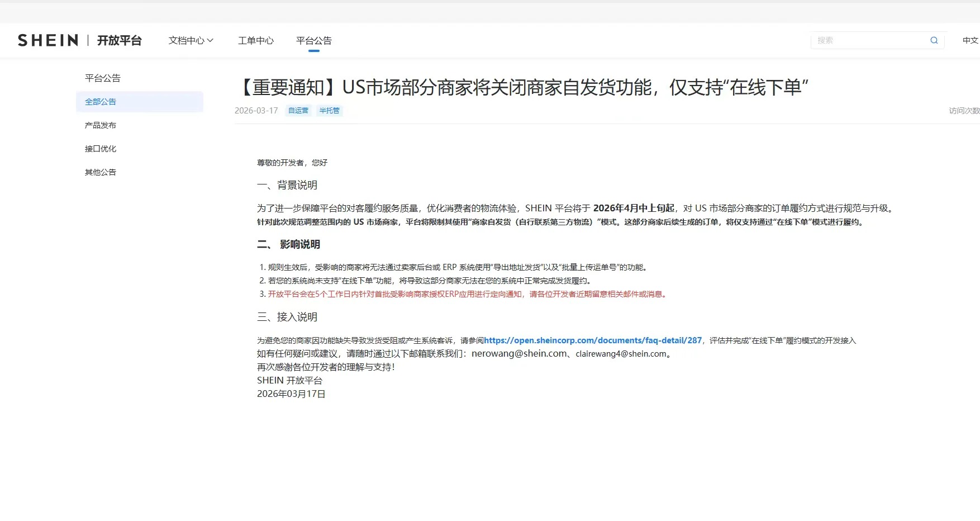Open the 工单中心 section
The height and width of the screenshot is (521, 980).
(x=255, y=40)
